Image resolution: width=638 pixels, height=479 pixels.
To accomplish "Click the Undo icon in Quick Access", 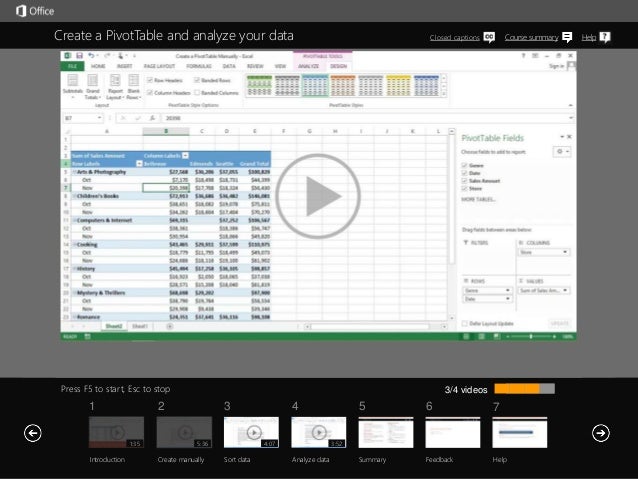I will [91, 55].
